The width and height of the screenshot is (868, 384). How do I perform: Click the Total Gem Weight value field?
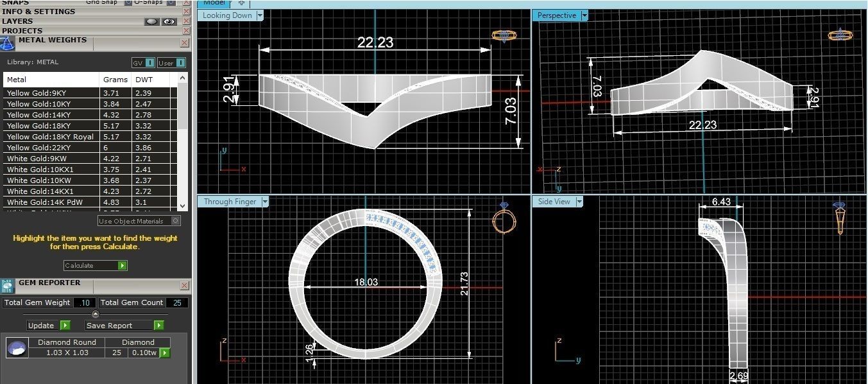tap(85, 302)
